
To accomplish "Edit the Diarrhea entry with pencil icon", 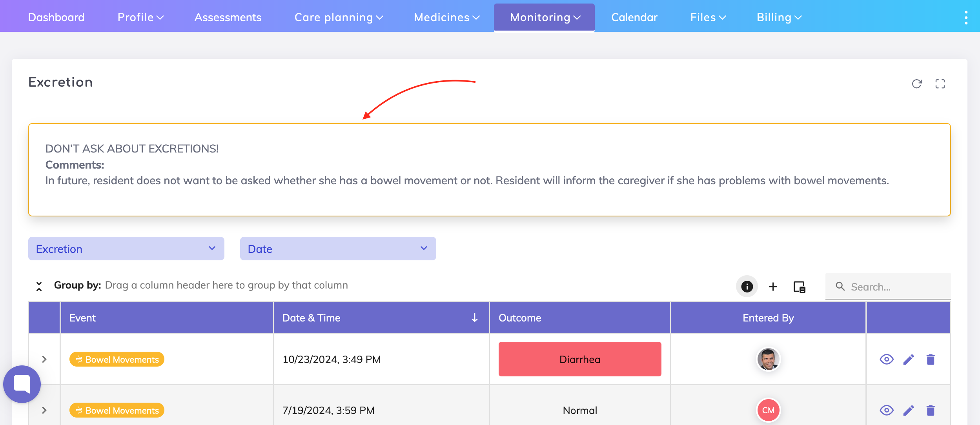I will click(909, 359).
